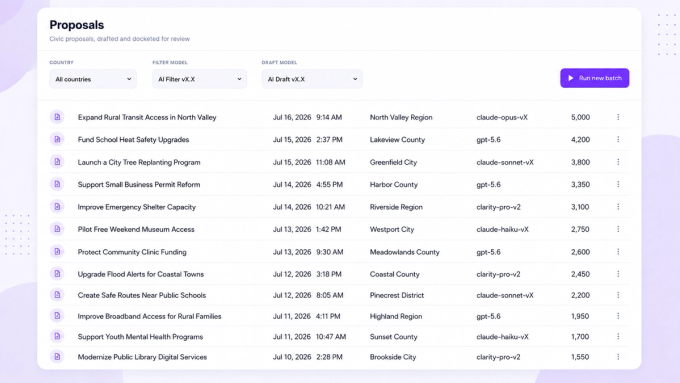Open more options for Sunset County row

click(x=618, y=336)
